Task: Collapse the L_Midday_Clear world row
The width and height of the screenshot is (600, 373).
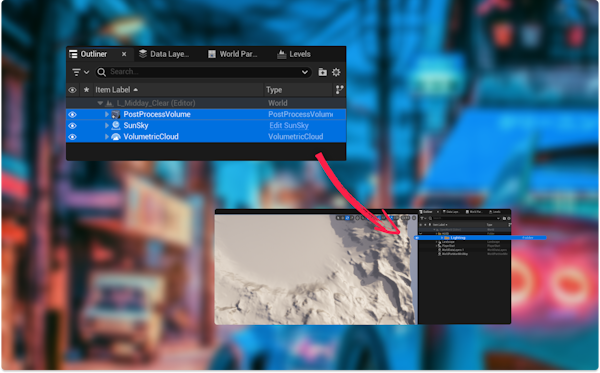Action: pyautogui.click(x=100, y=103)
